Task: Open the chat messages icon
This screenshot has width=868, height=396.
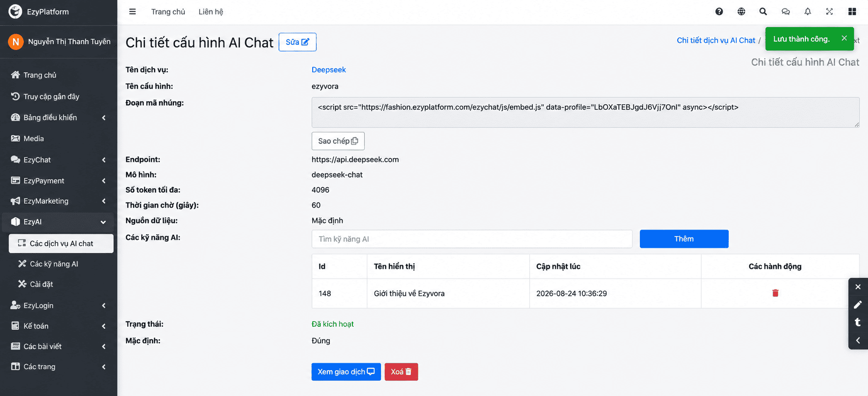Action: tap(786, 12)
